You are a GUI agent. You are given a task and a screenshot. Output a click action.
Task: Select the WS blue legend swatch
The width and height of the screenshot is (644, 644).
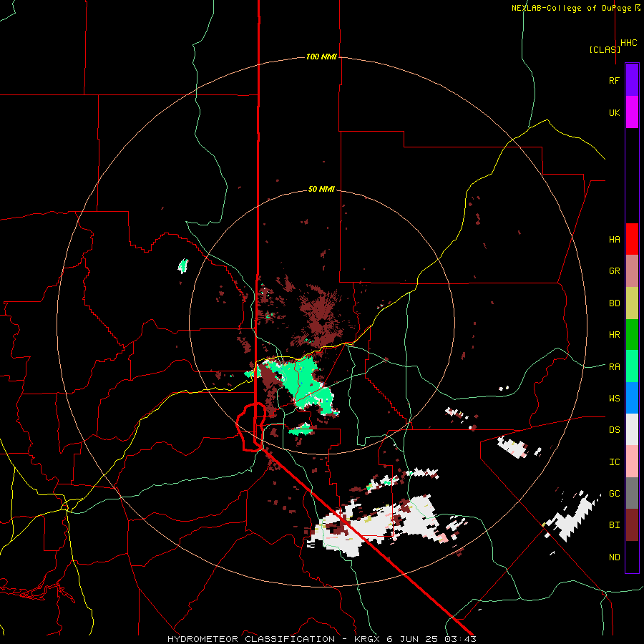point(632,398)
